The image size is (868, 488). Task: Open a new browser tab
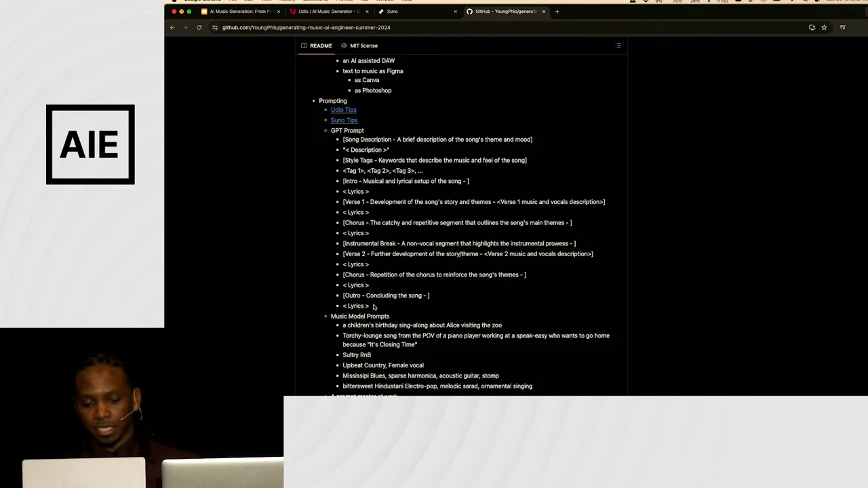pos(557,12)
